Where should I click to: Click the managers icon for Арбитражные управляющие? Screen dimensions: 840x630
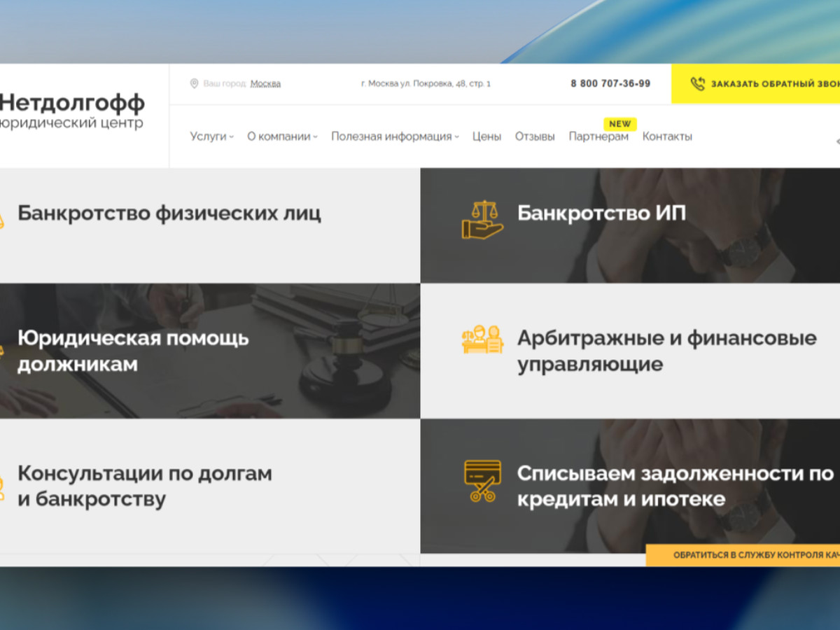[482, 339]
